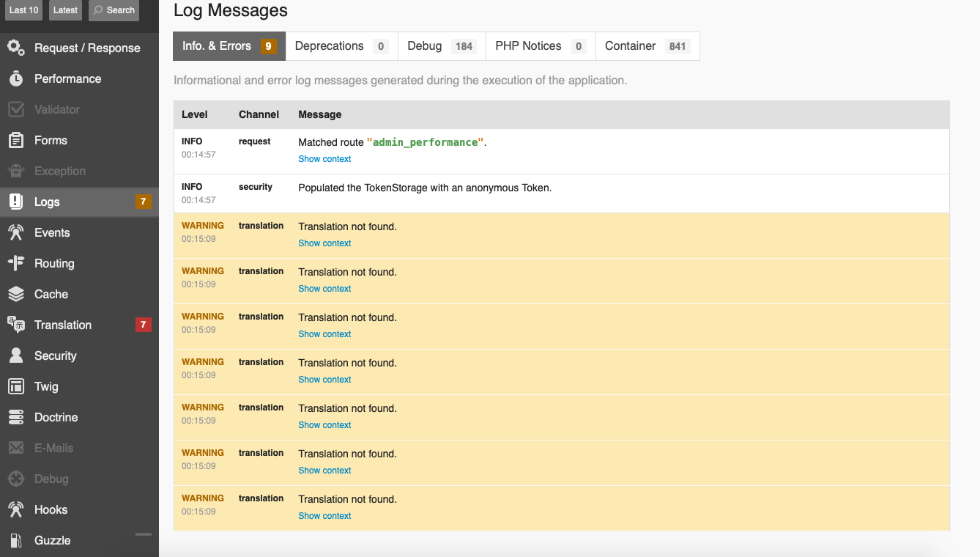
Task: Click the Level column header
Action: pyautogui.click(x=195, y=114)
